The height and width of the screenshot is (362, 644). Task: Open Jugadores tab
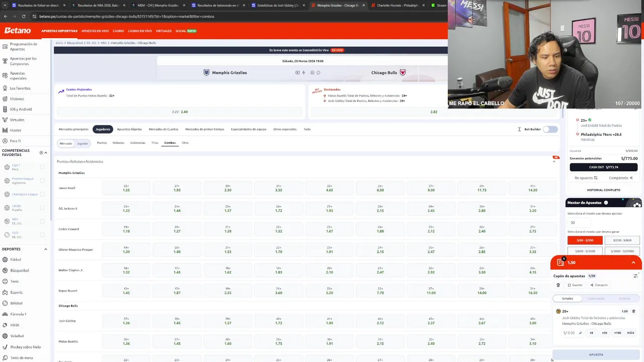(x=103, y=129)
